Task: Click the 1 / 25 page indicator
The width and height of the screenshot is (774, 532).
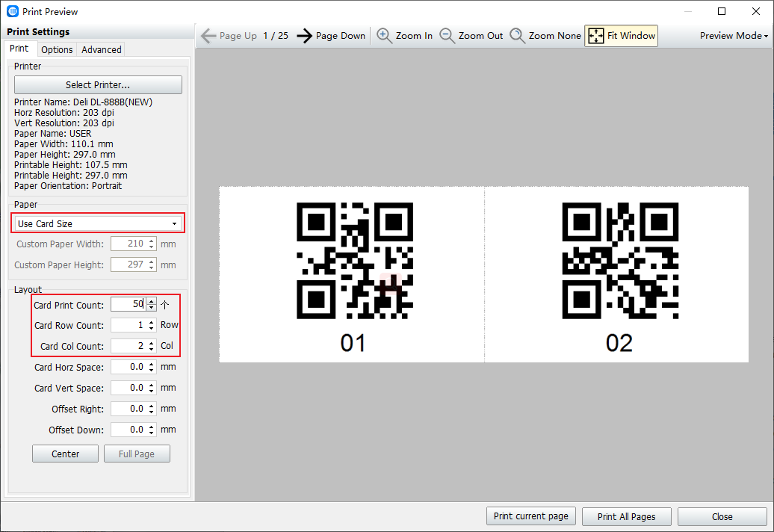Action: point(276,36)
